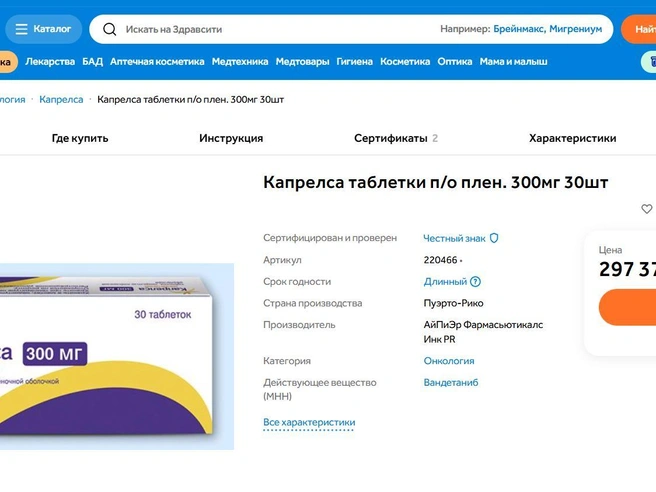Click the Длинный shelf life link

coord(445,282)
